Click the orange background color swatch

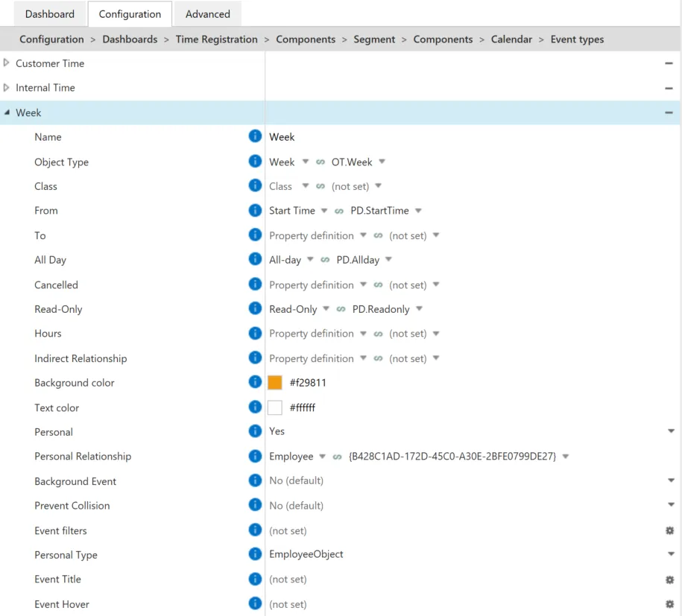pos(275,383)
